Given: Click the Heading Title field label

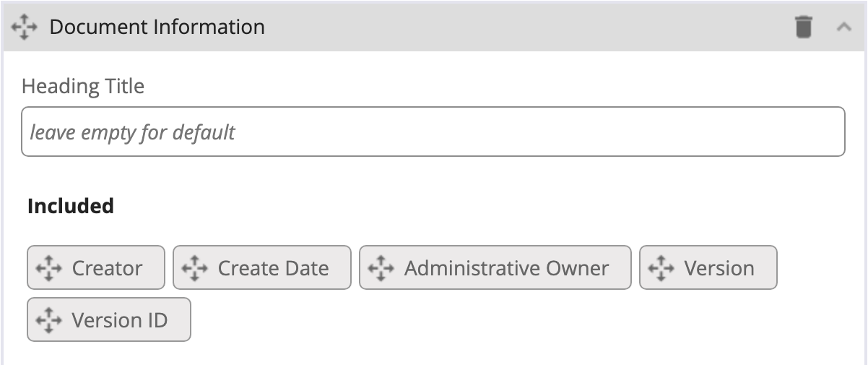Looking at the screenshot, I should point(83,87).
